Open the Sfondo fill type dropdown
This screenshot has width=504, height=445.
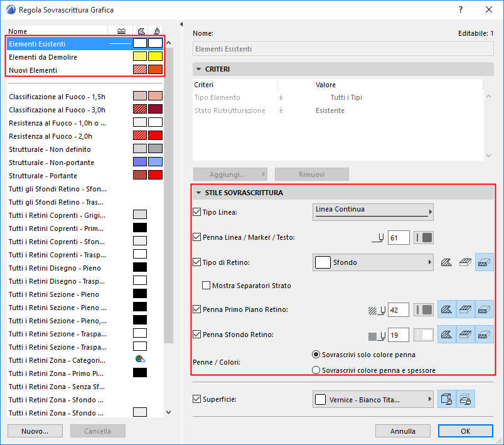point(373,262)
